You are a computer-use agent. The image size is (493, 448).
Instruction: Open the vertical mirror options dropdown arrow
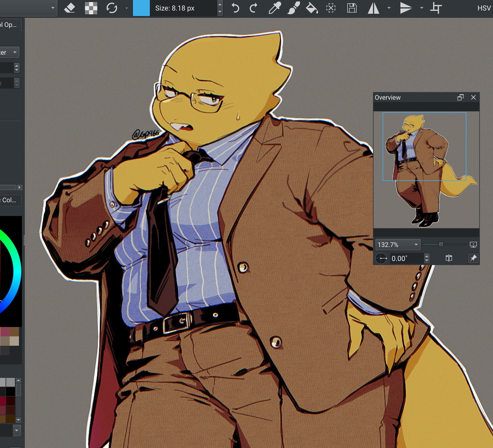point(421,8)
